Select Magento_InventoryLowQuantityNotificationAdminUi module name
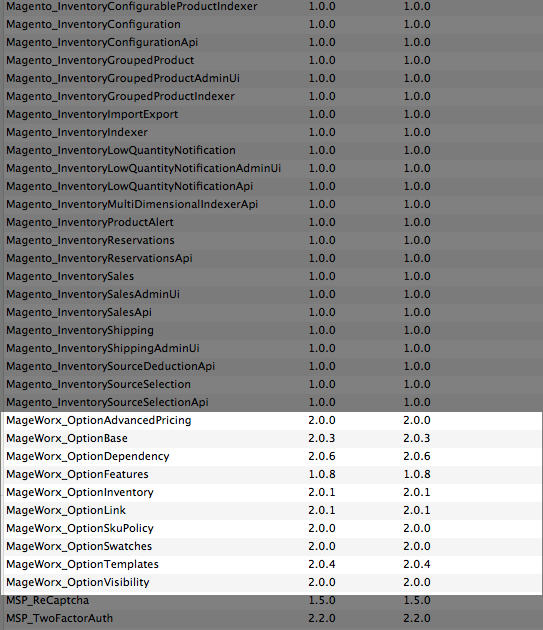This screenshot has height=630, width=543. pos(143,169)
